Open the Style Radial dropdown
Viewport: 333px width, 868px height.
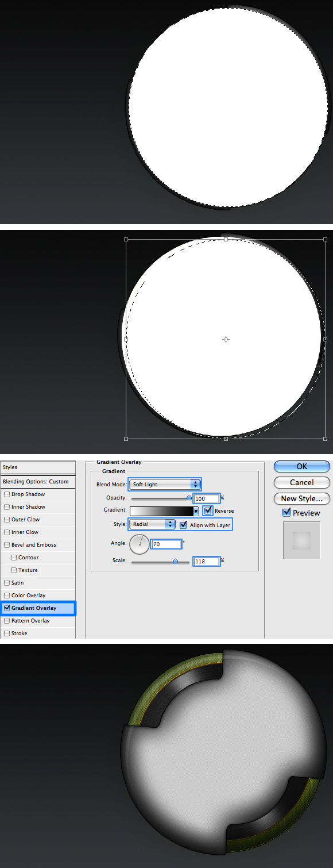[x=152, y=524]
